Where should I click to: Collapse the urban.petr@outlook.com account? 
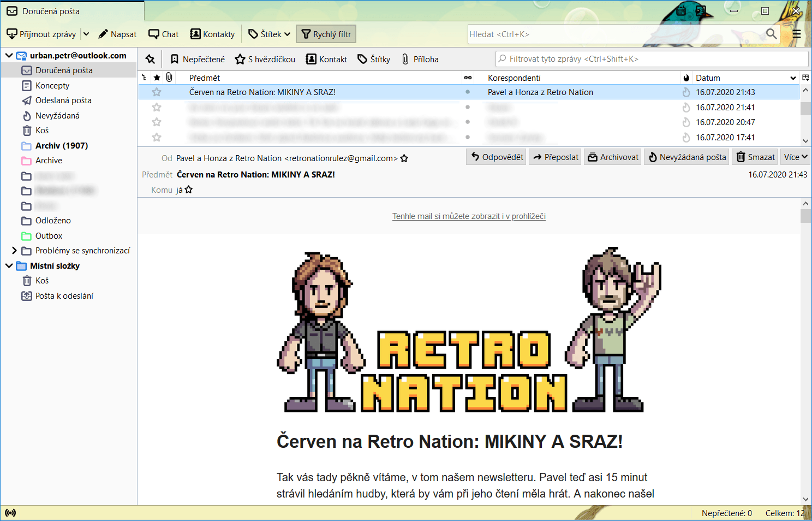9,56
